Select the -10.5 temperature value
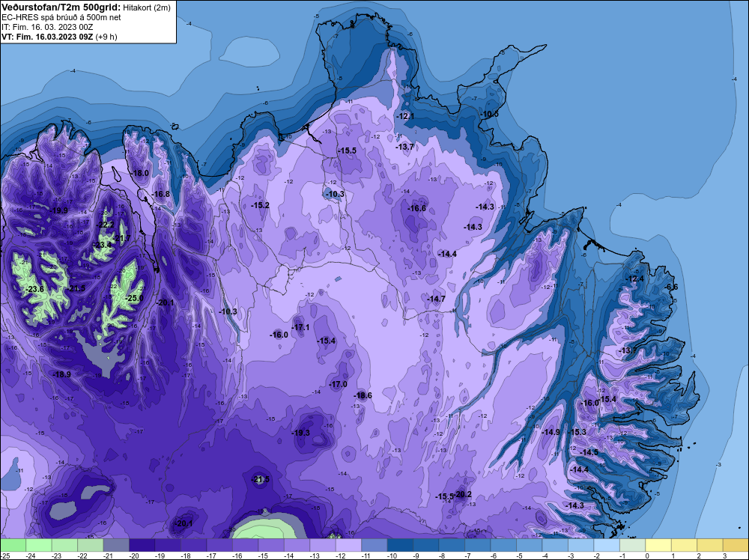The image size is (749, 560). pyautogui.click(x=489, y=114)
